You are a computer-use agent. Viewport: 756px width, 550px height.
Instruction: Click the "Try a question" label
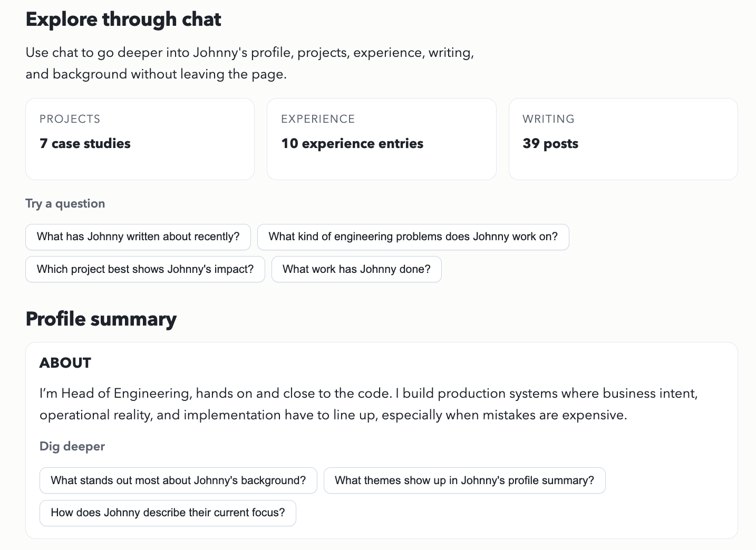65,203
